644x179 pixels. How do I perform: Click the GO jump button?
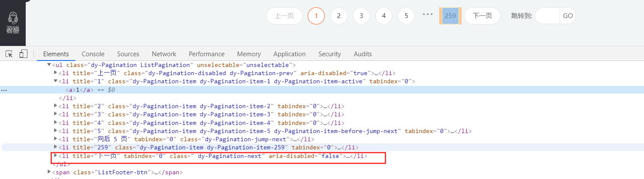568,16
